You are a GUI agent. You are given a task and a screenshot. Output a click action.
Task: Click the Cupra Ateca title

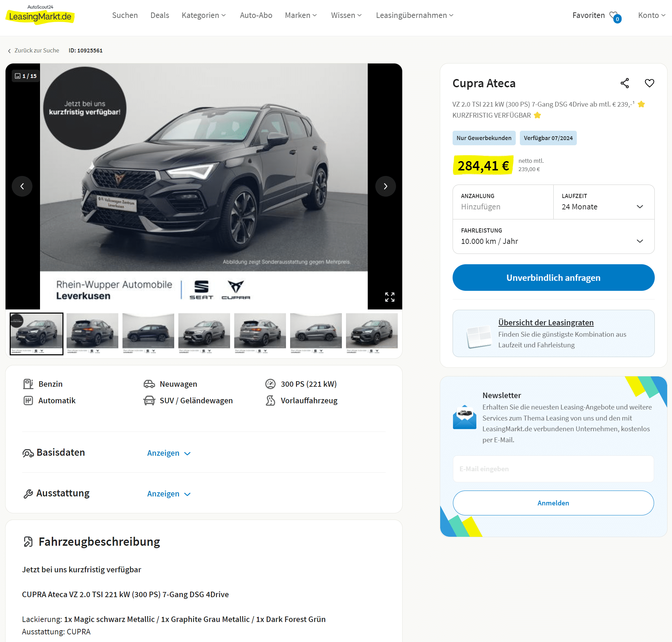coord(484,83)
